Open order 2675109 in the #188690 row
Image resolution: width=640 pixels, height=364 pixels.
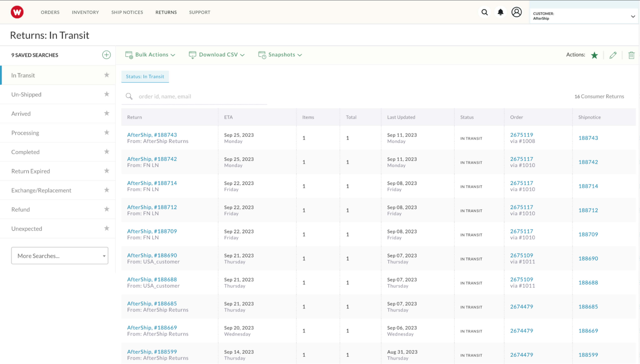522,255
